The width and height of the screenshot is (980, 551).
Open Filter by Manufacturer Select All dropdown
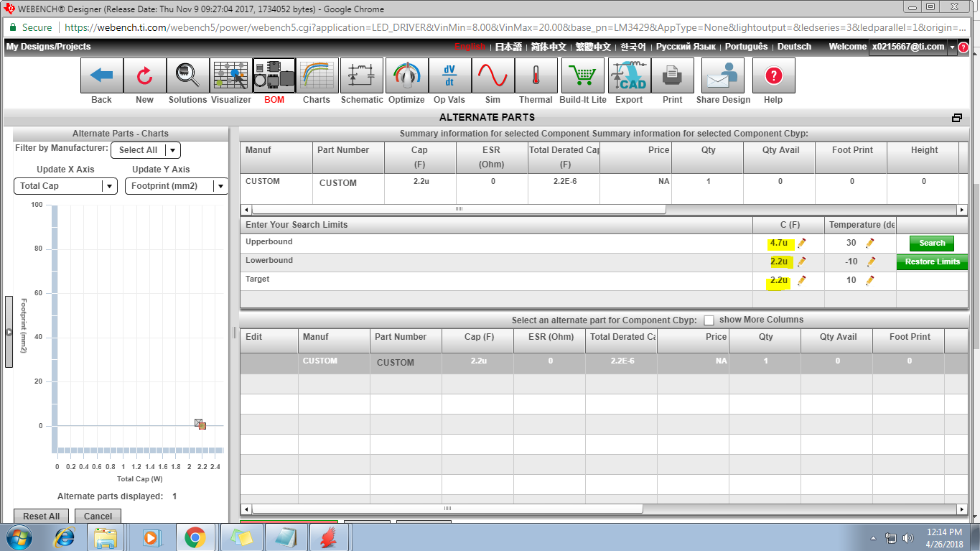tap(145, 149)
